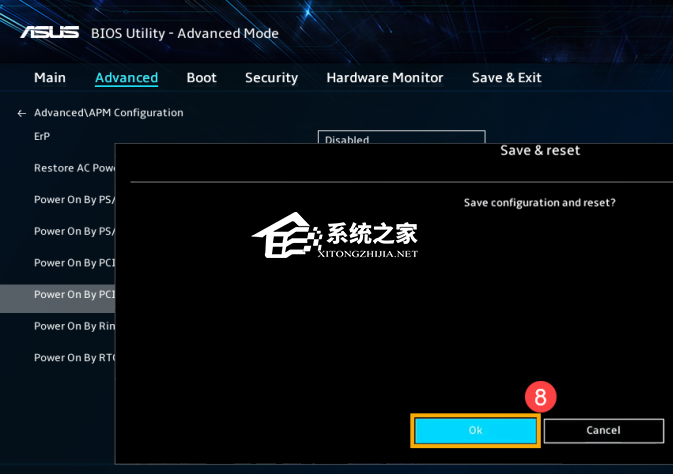Viewport: 673px width, 474px height.
Task: Confirm with the Ok button
Action: point(475,431)
